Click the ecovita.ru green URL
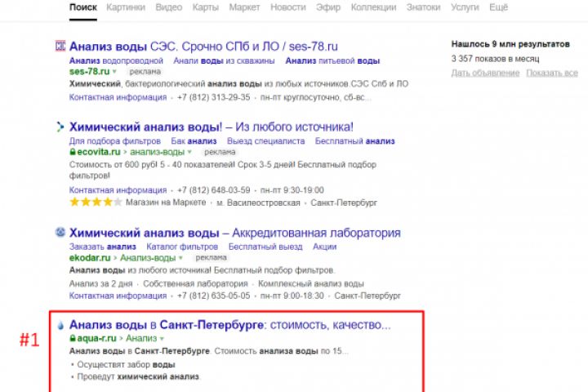Screen dimensions: 588x392 [99, 152]
